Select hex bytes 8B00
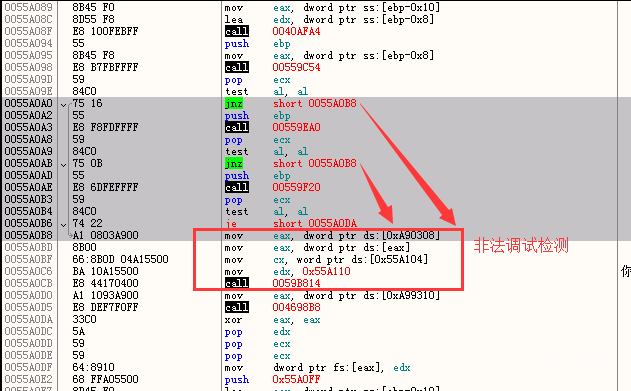This screenshot has width=631, height=391. click(x=85, y=247)
